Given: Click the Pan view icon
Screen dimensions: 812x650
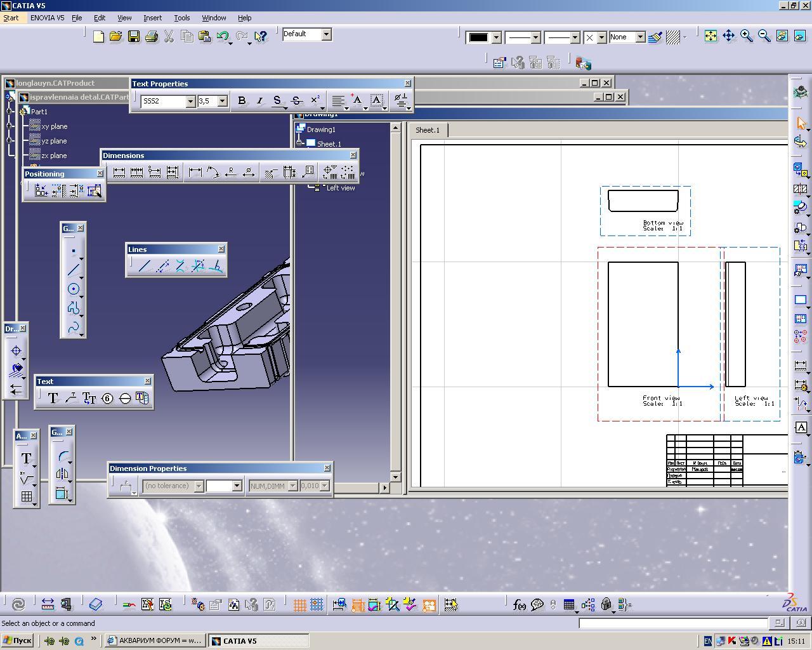Looking at the screenshot, I should [x=729, y=36].
